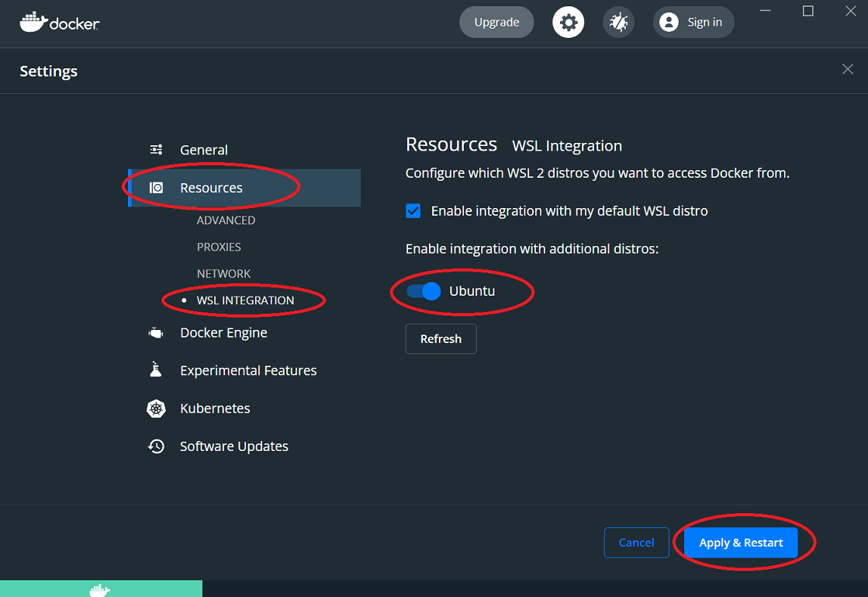Screen dimensions: 868x597
Task: Click the General sliders icon
Action: click(x=156, y=150)
